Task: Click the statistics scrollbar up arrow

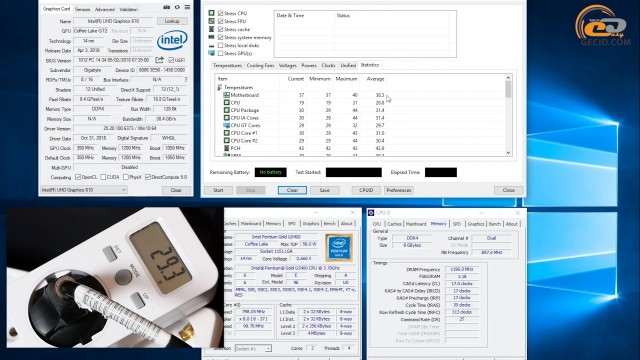Action: pyautogui.click(x=508, y=78)
